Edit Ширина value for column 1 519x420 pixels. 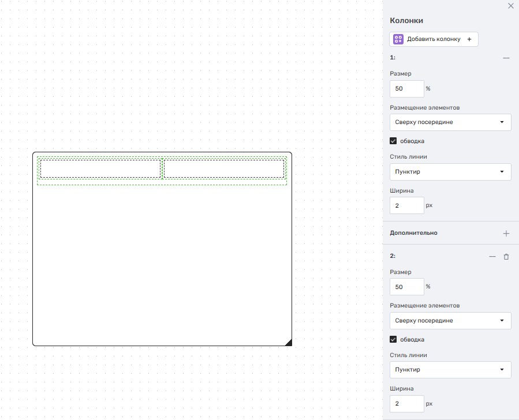point(407,205)
